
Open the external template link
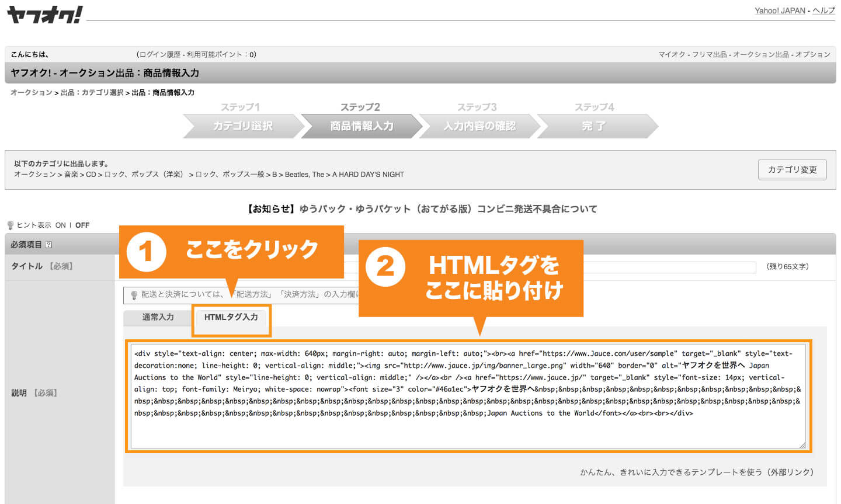coord(696,472)
